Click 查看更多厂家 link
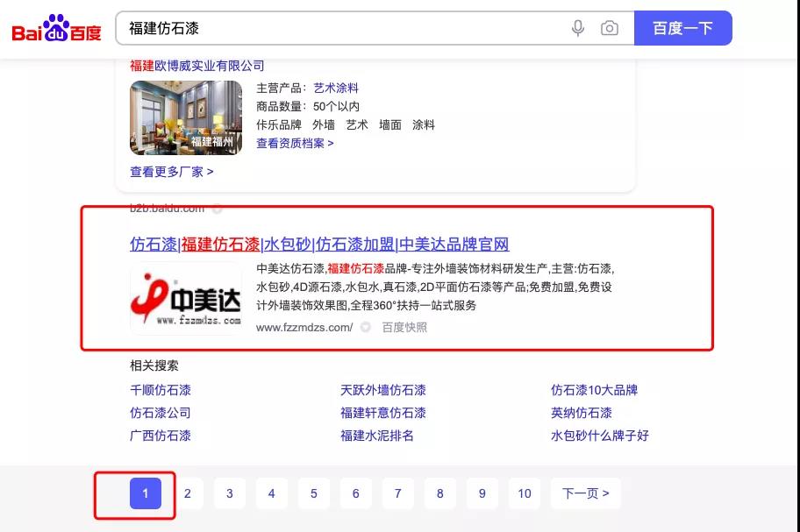800x532 pixels. click(x=171, y=172)
